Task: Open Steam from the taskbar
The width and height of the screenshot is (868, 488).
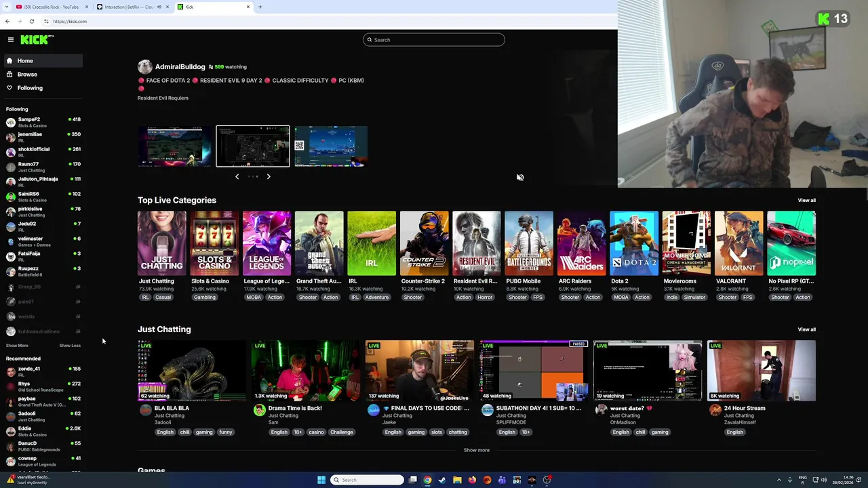Action: pos(442,480)
